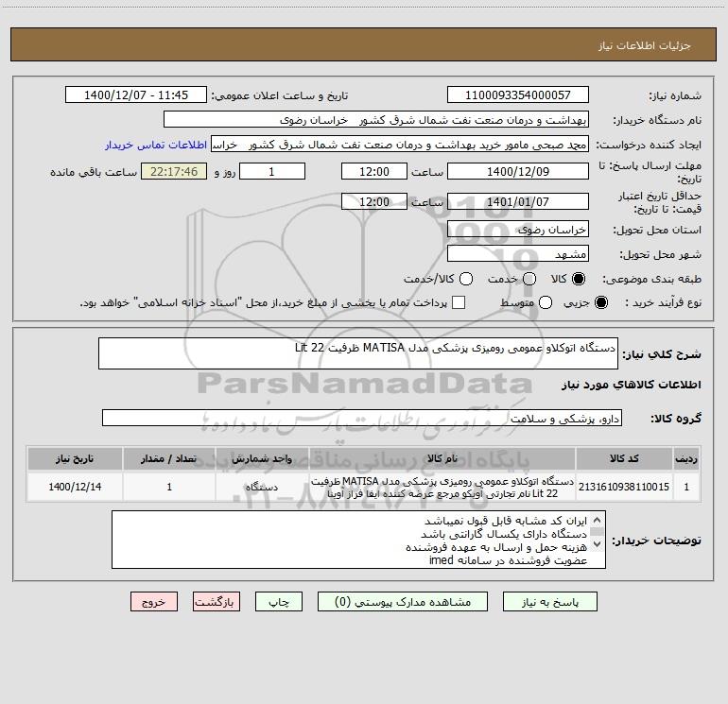Choose the متوسط purchase type radio
Image resolution: width=728 pixels, height=704 pixels.
[546, 302]
